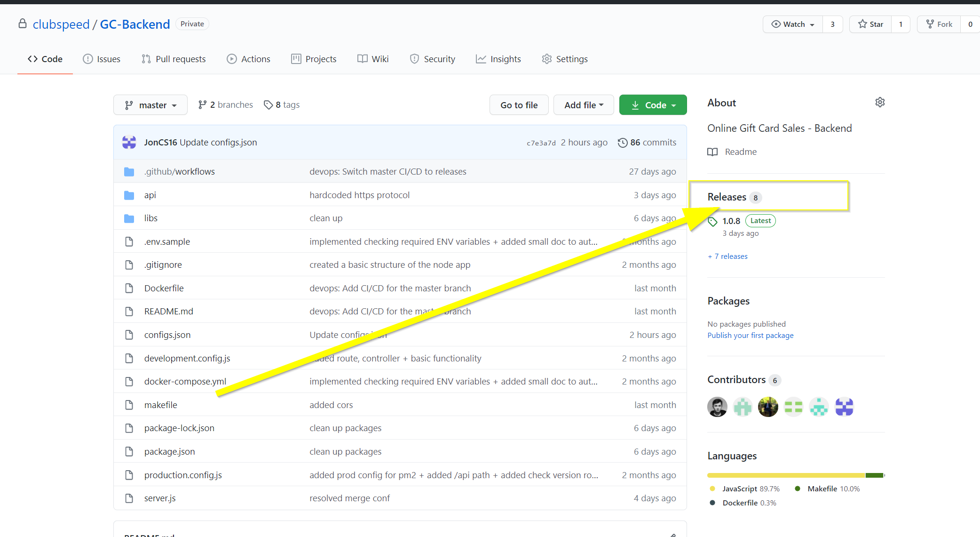The height and width of the screenshot is (537, 980).
Task: Open the makefile
Action: pyautogui.click(x=161, y=405)
